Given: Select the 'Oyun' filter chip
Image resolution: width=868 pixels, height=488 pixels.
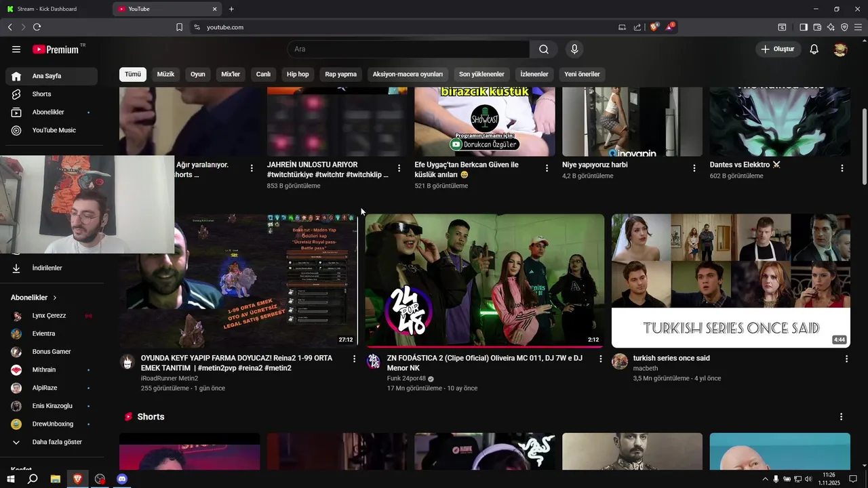Looking at the screenshot, I should pyautogui.click(x=198, y=74).
